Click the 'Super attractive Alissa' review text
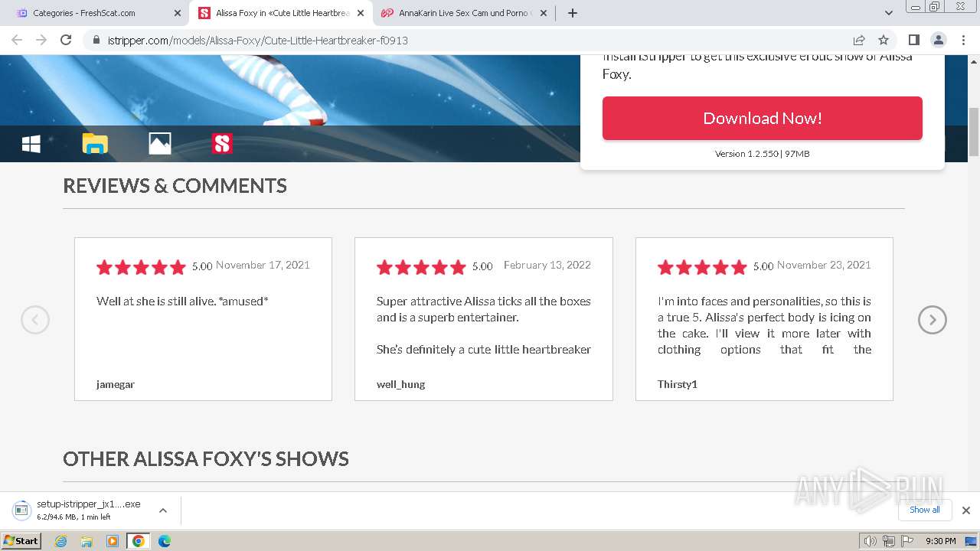This screenshot has width=980, height=551. pos(484,325)
